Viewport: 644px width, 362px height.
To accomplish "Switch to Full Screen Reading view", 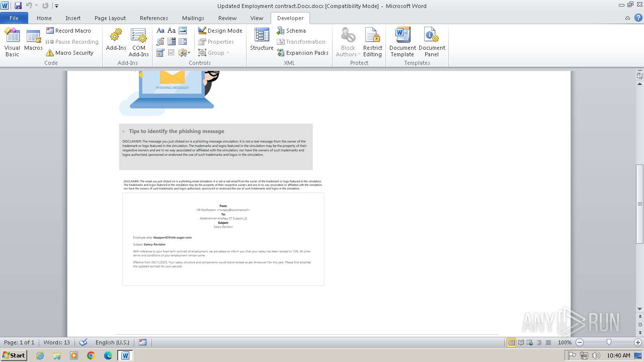I will pyautogui.click(x=521, y=342).
